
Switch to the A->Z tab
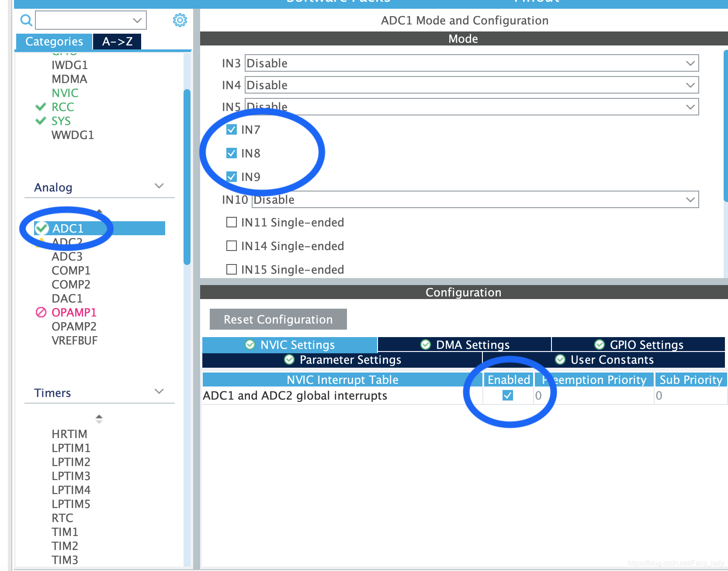pyautogui.click(x=117, y=42)
